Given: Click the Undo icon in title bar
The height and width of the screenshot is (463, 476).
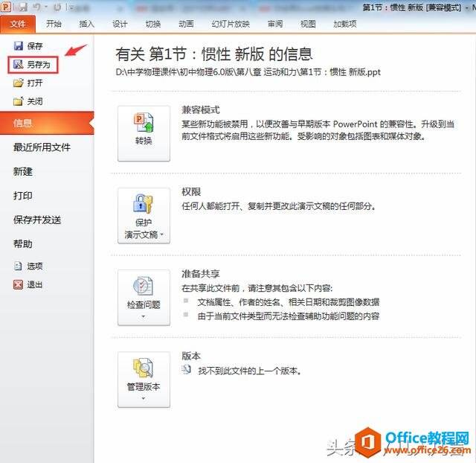Looking at the screenshot, I should [x=36, y=7].
